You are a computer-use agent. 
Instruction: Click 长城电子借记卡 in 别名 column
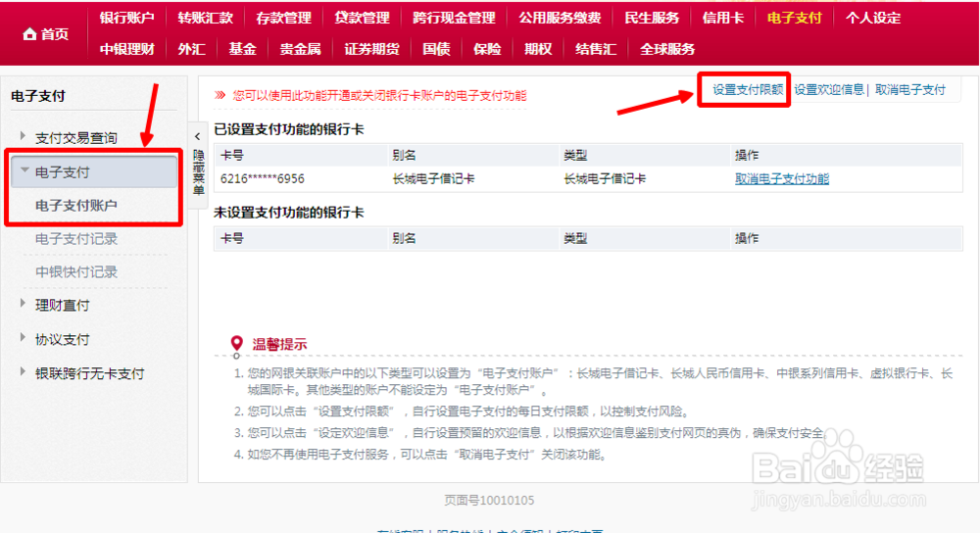(x=433, y=178)
